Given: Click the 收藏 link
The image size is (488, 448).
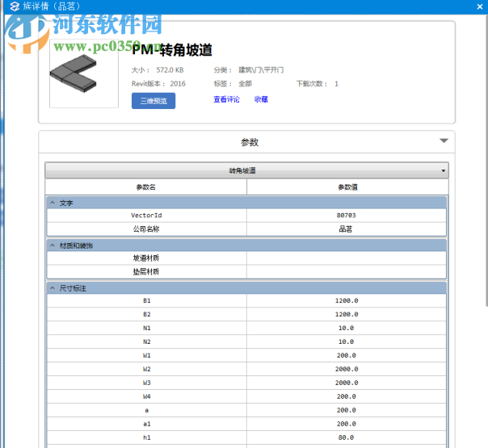Looking at the screenshot, I should point(261,99).
